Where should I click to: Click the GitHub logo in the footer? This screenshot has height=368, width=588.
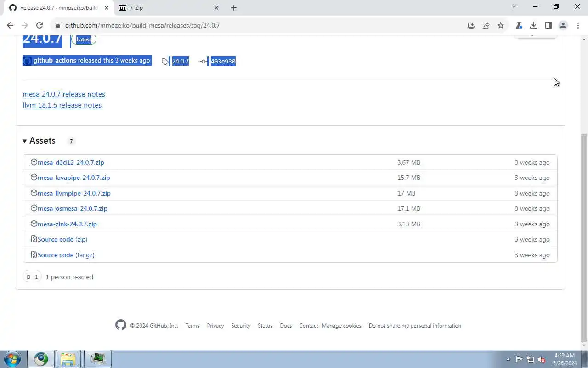click(x=120, y=325)
